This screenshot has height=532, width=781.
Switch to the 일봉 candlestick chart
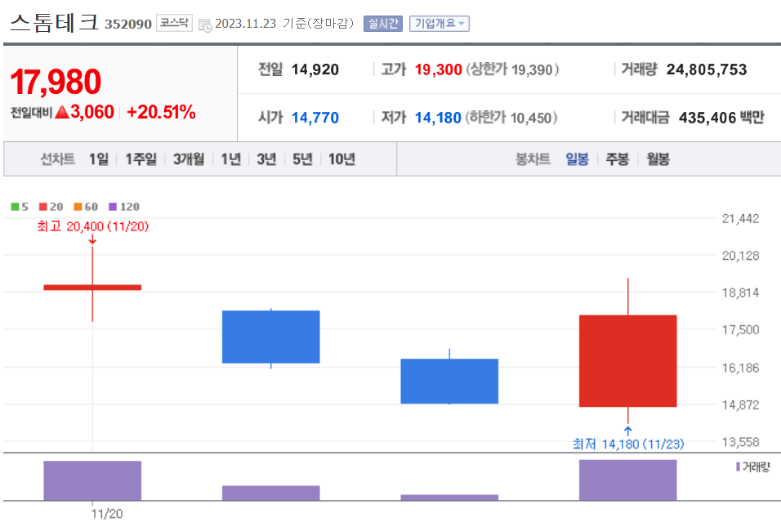pos(578,159)
